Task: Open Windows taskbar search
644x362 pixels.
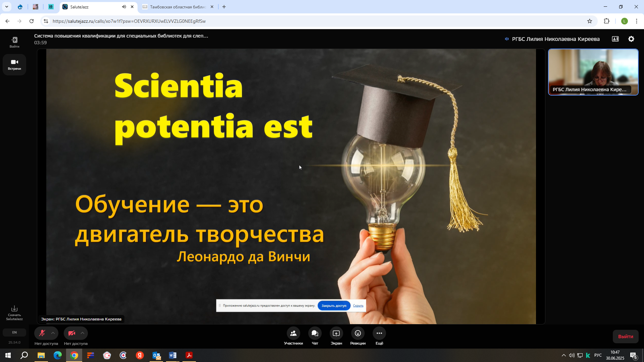Action: (24, 355)
